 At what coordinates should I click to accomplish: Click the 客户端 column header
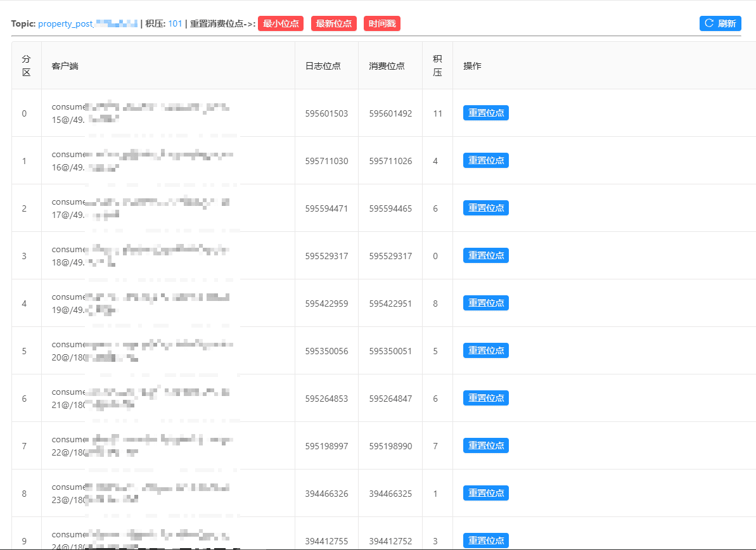[65, 66]
